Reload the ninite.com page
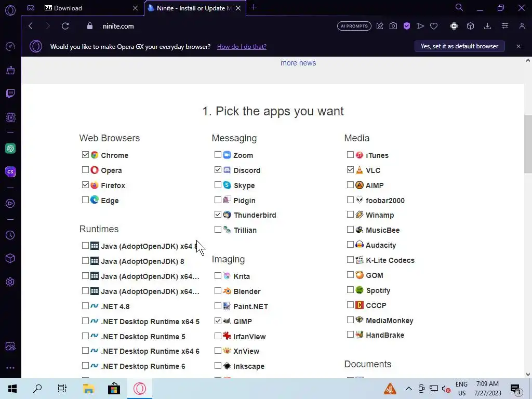This screenshot has width=532, height=399. click(65, 26)
